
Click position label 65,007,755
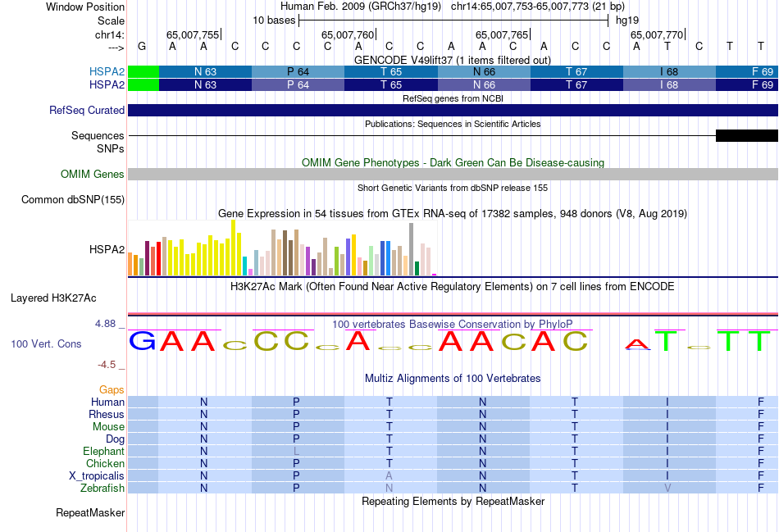pyautogui.click(x=193, y=34)
